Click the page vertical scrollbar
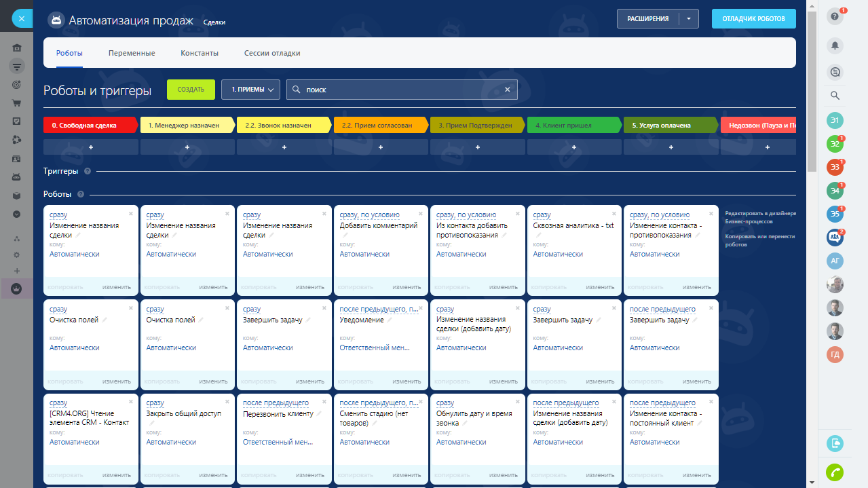Image resolution: width=868 pixels, height=488 pixels. pyautogui.click(x=812, y=91)
